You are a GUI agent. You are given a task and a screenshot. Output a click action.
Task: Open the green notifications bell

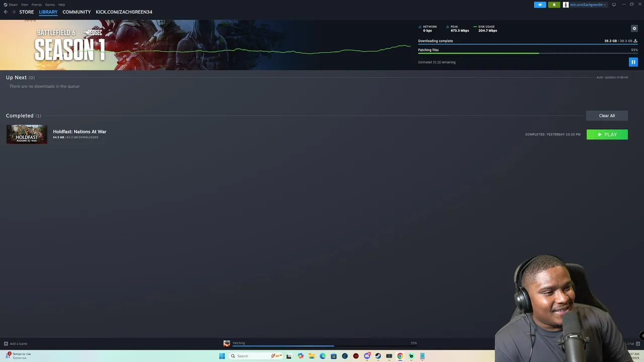pyautogui.click(x=554, y=5)
